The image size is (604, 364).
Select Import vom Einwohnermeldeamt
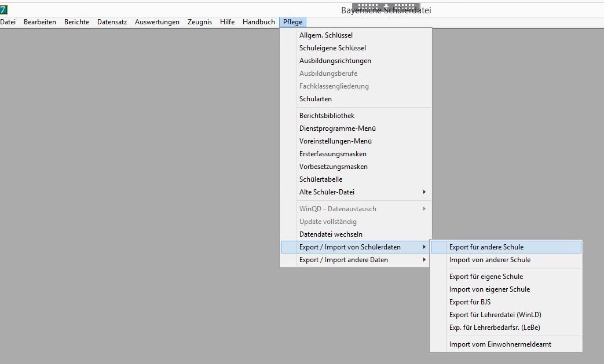point(506,344)
